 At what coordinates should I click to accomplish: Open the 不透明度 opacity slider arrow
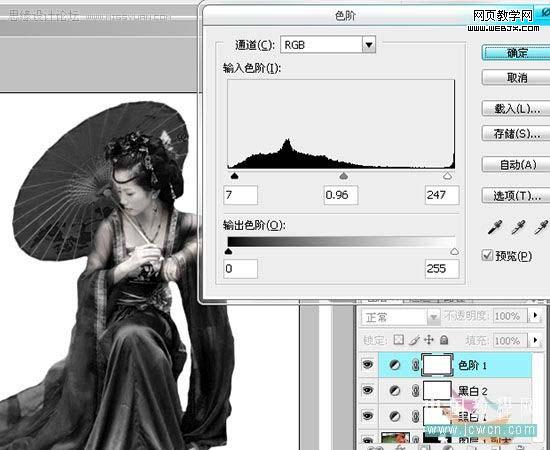pos(535,315)
